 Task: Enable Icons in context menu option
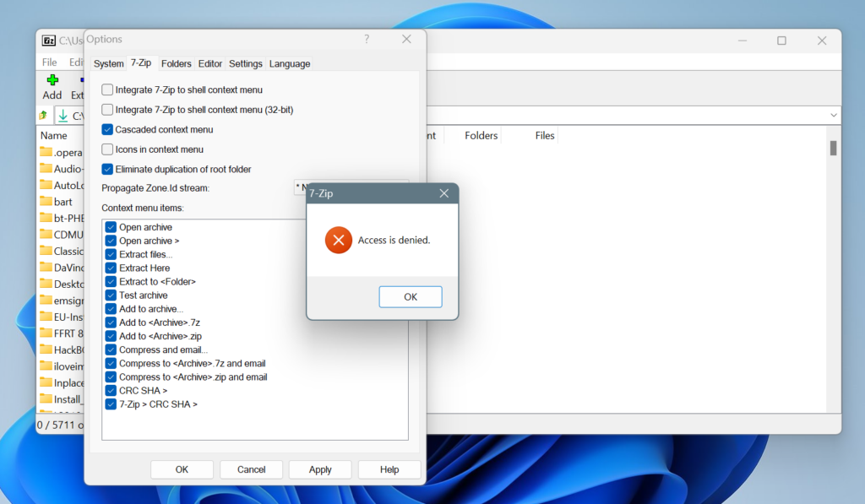pyautogui.click(x=107, y=149)
